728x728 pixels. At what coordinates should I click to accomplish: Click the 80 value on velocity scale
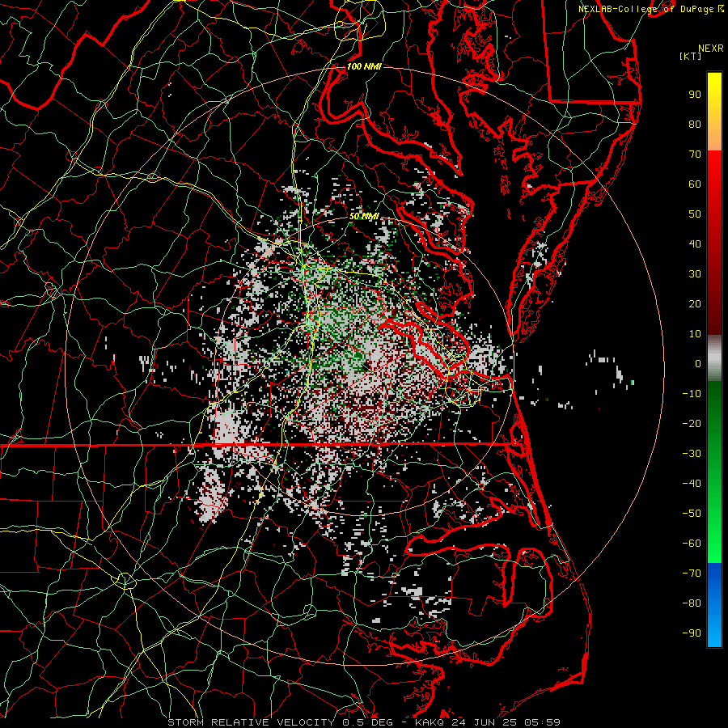[695, 124]
